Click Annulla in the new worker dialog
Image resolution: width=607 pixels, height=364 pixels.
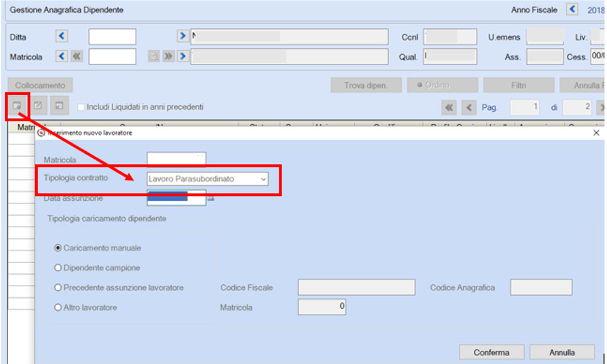point(562,352)
